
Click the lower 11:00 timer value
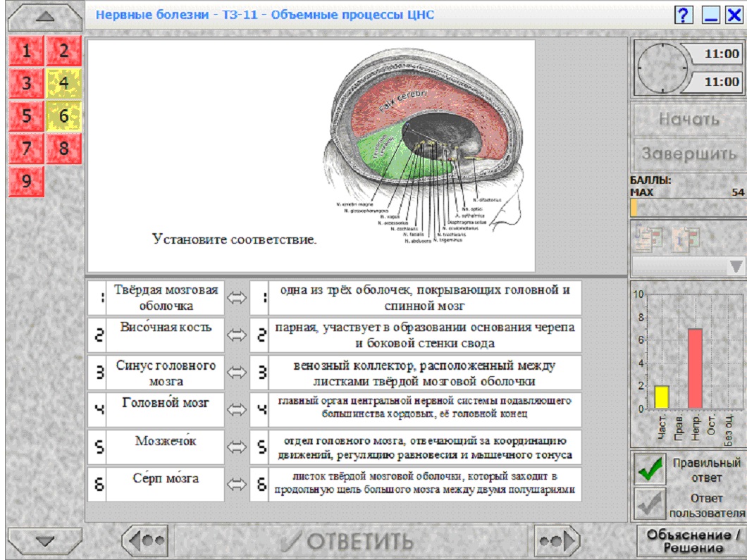[721, 82]
